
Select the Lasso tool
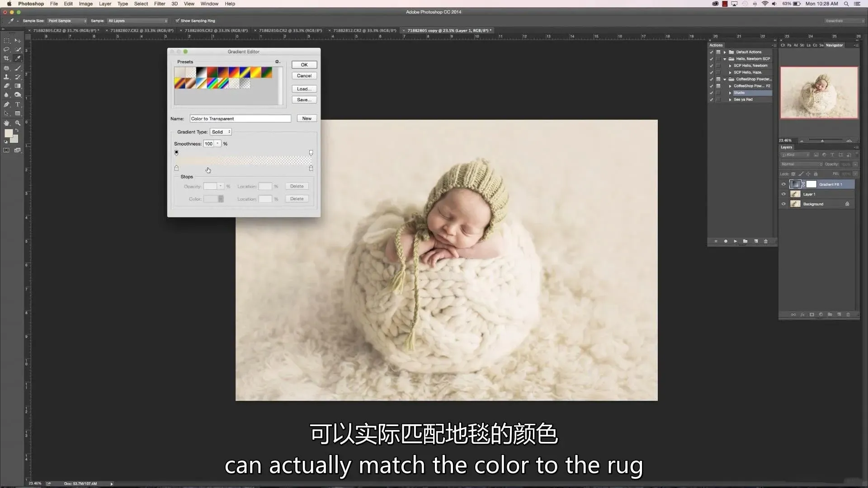click(6, 49)
